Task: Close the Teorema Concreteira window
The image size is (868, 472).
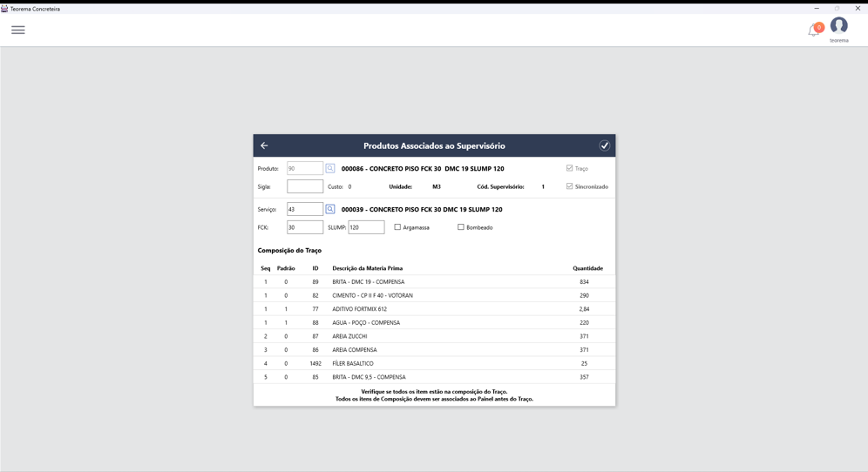Action: click(858, 9)
